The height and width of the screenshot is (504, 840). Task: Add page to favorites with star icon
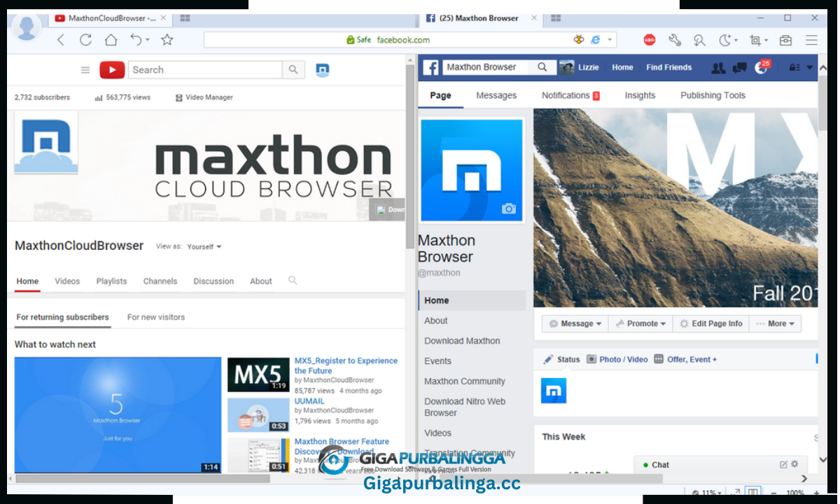click(x=167, y=40)
